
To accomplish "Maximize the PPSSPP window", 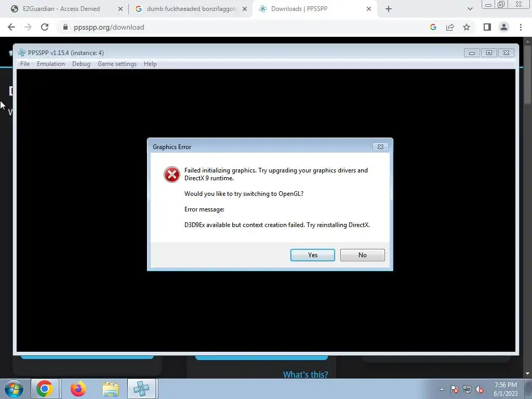I will coord(489,53).
